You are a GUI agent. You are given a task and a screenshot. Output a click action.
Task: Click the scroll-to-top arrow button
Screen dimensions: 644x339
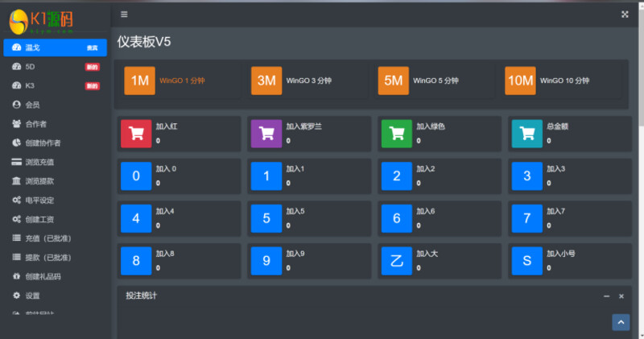pyautogui.click(x=621, y=322)
